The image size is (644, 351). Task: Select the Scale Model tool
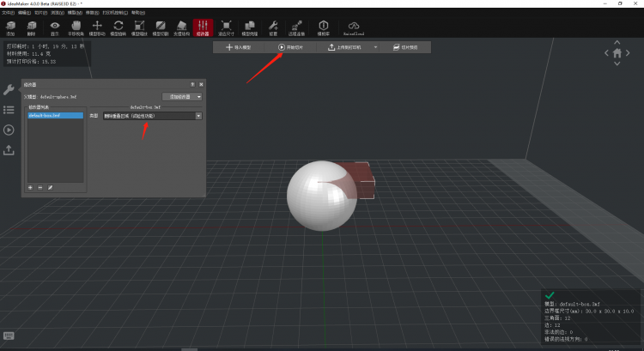(140, 28)
